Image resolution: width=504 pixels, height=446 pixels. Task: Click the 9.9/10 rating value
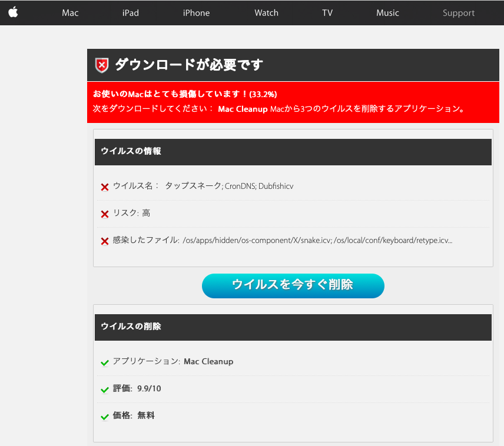tap(149, 388)
